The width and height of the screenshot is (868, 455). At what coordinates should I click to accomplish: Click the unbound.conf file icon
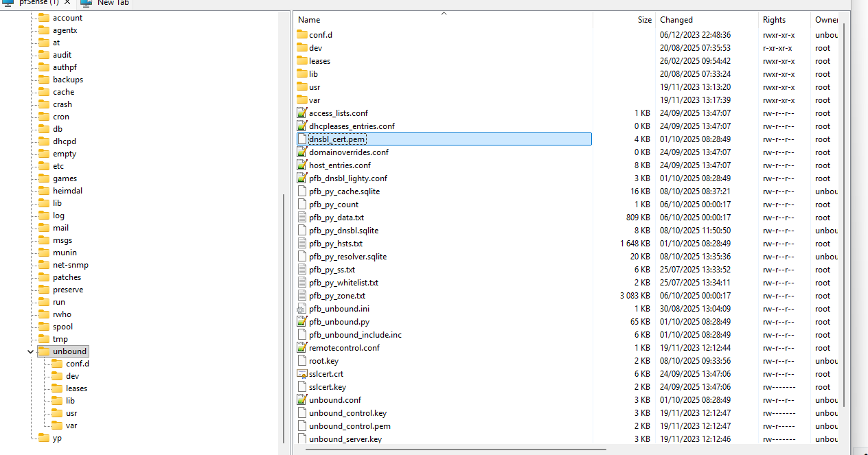pyautogui.click(x=302, y=400)
